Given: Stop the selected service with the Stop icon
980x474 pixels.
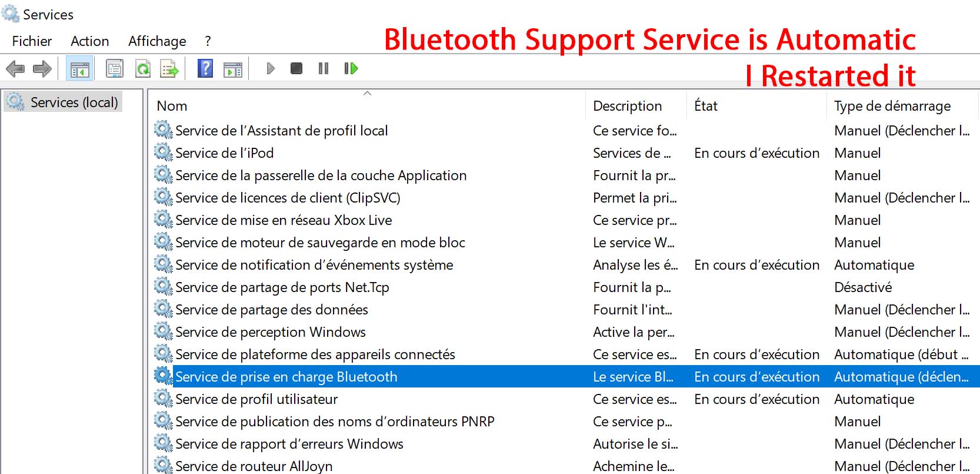Looking at the screenshot, I should point(296,69).
